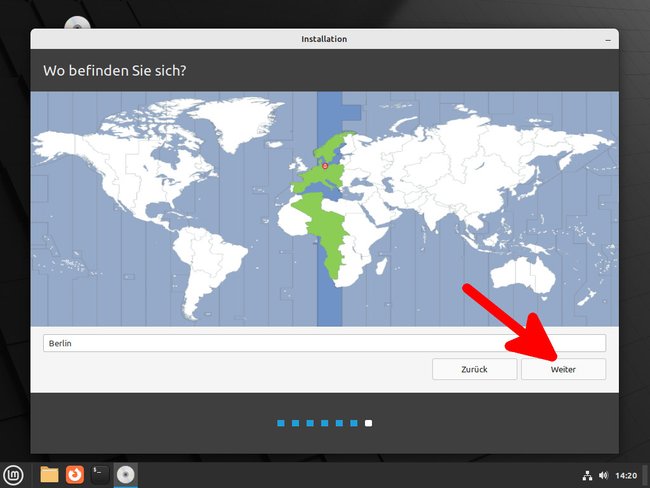Click the Installation window title text
This screenshot has width=650, height=488.
(324, 39)
